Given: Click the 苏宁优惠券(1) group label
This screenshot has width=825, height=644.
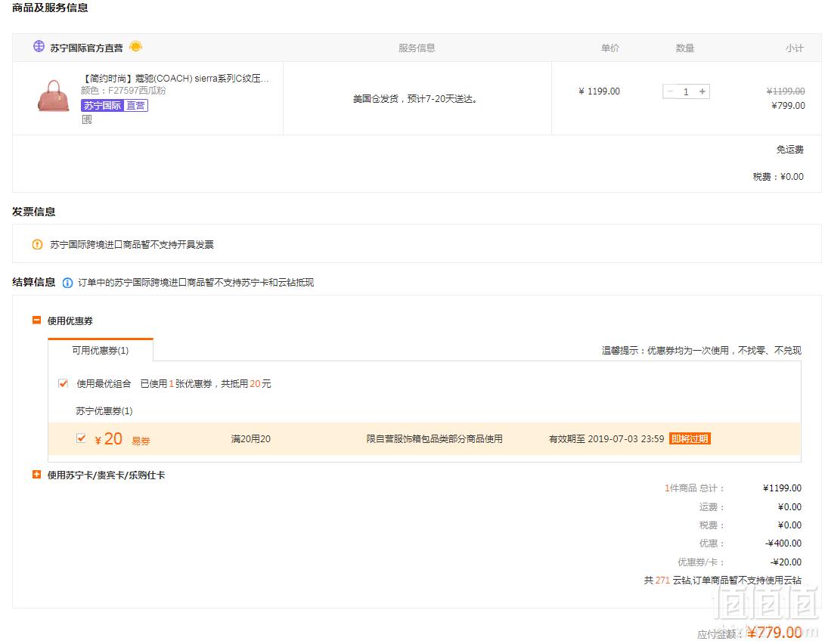Looking at the screenshot, I should coord(104,410).
